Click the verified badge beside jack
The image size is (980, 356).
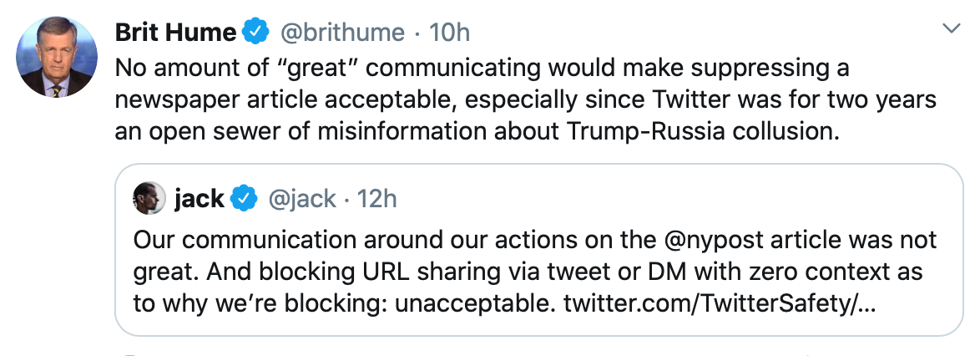[243, 199]
